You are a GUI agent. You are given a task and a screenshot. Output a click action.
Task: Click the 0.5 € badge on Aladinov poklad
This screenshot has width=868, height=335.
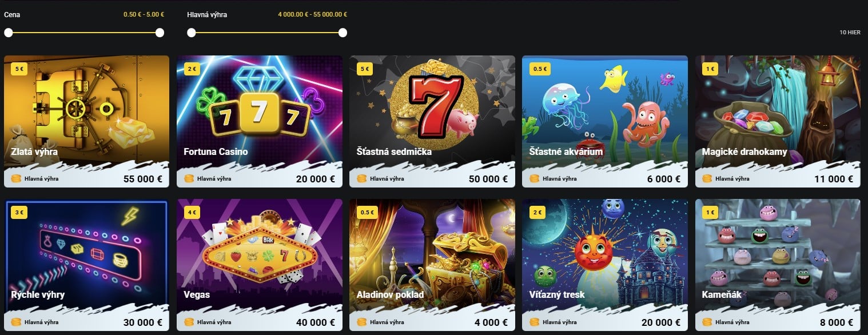click(368, 213)
